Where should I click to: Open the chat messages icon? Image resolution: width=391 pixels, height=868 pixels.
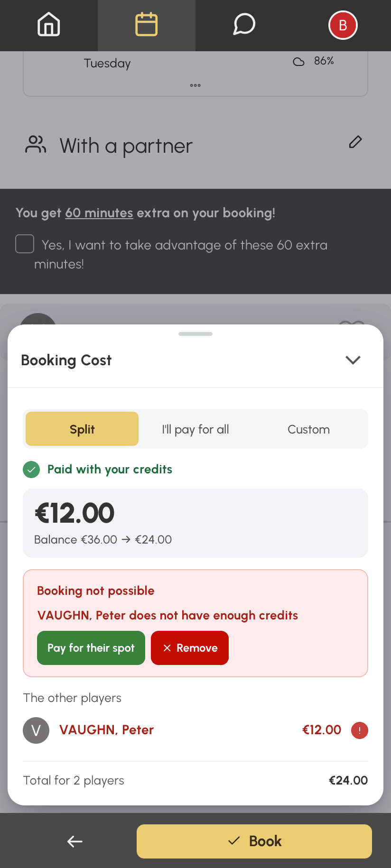tap(244, 25)
